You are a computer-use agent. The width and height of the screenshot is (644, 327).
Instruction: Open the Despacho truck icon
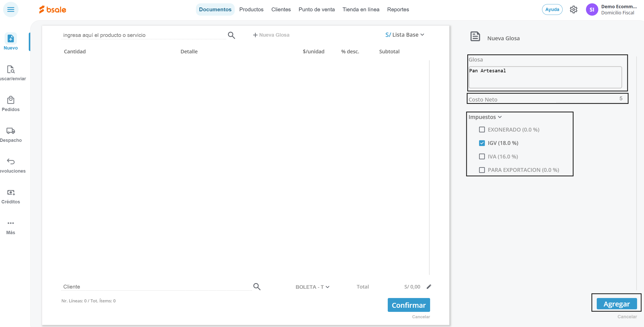click(11, 131)
